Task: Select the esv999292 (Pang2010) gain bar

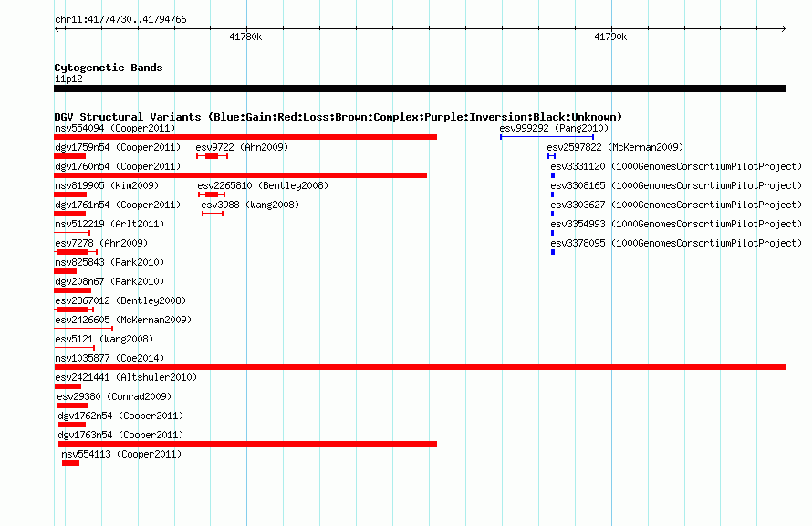Action: pos(547,137)
